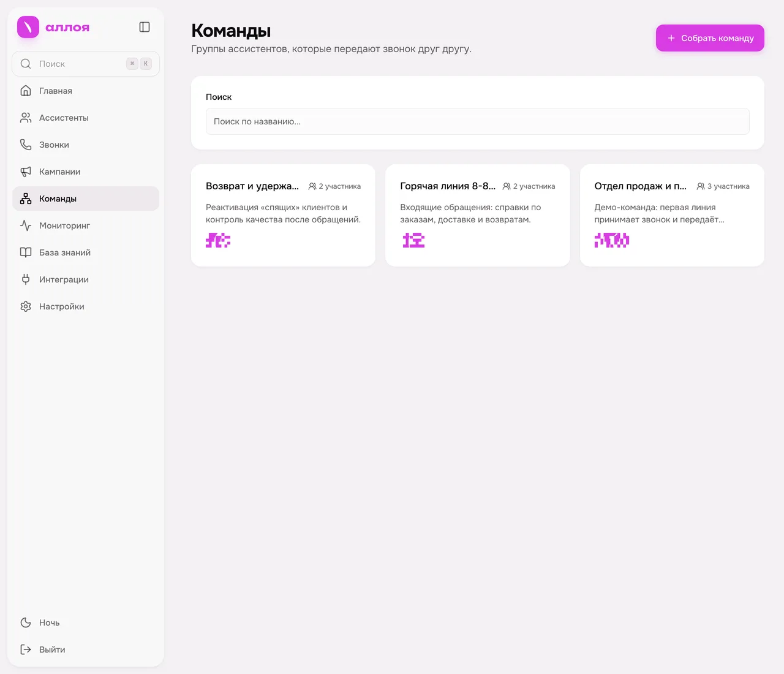784x674 pixels.
Task: Click pixel avatars on Отдел продаж card
Action: pyautogui.click(x=612, y=240)
